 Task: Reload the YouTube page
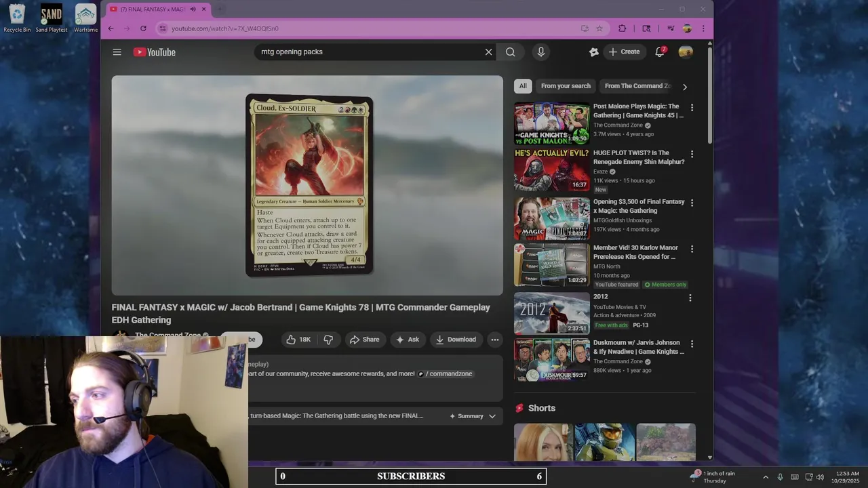143,28
